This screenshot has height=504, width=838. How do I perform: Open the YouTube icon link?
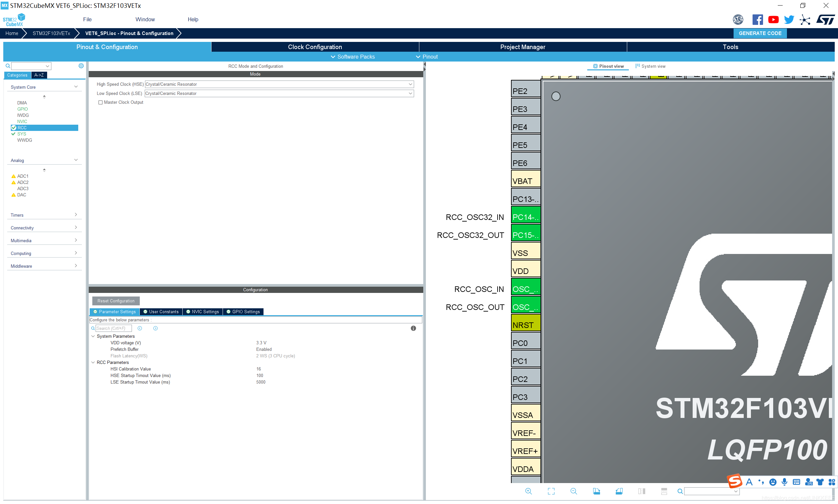point(773,20)
